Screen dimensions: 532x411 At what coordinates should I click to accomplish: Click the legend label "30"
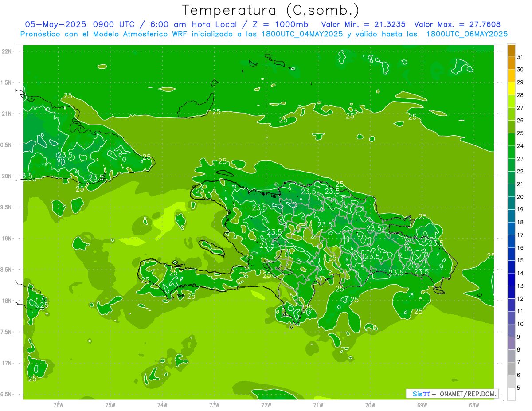[x=520, y=70]
